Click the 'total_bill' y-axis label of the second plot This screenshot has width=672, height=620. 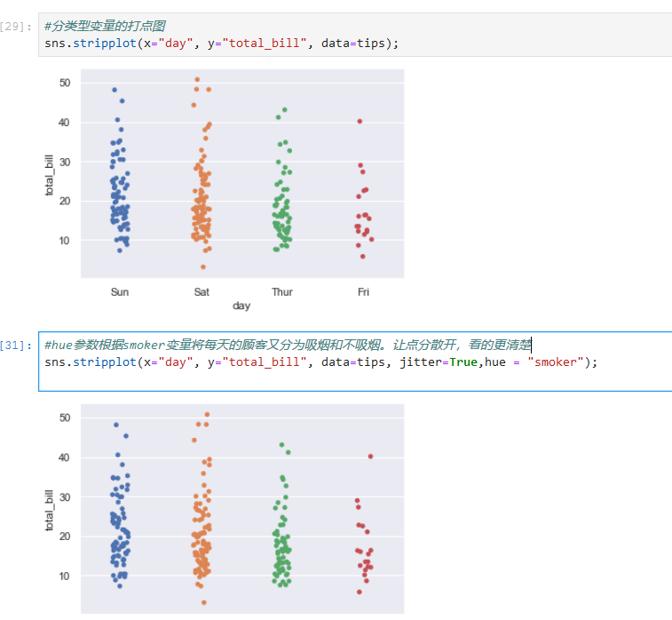50,510
